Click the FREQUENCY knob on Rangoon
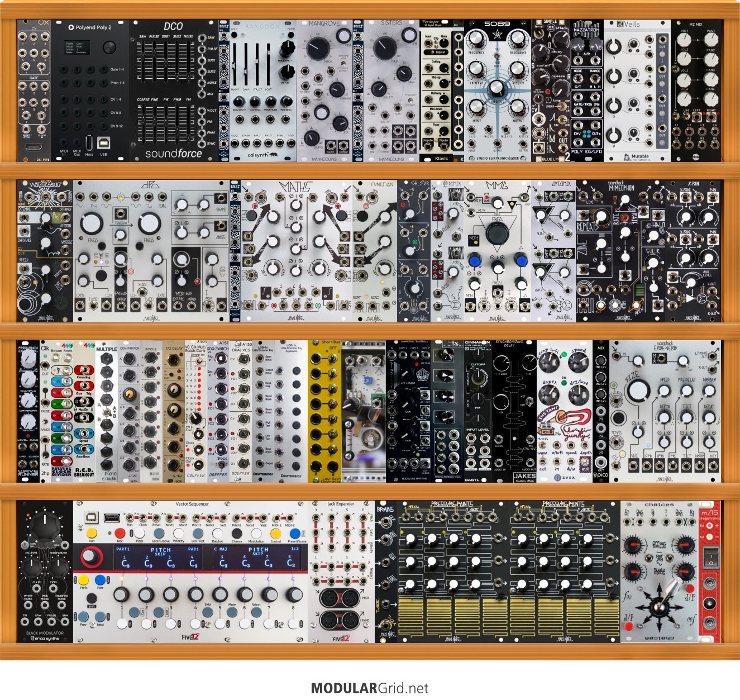740x700 pixels. tap(287, 49)
